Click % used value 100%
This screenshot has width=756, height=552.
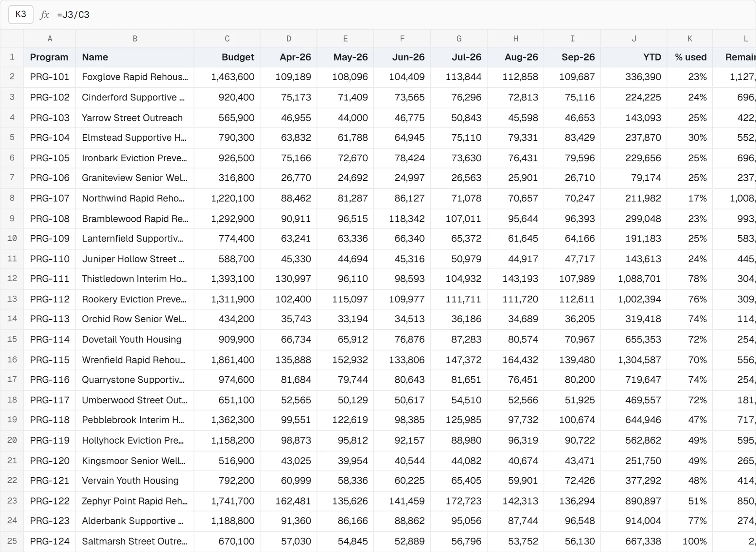point(690,541)
